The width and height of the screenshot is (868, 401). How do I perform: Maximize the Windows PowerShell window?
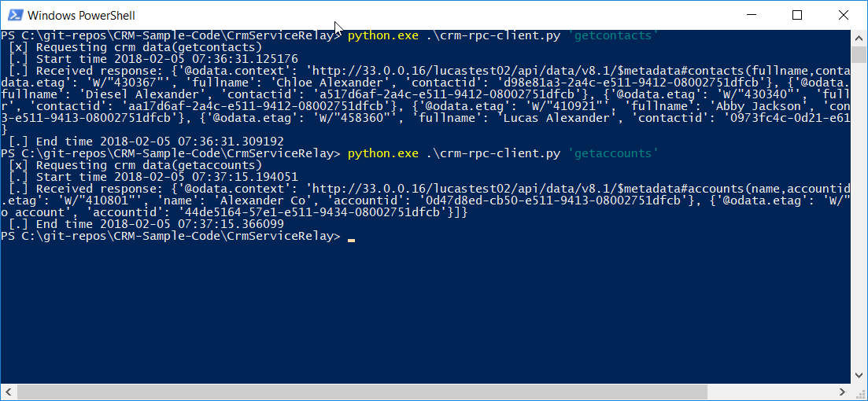796,15
